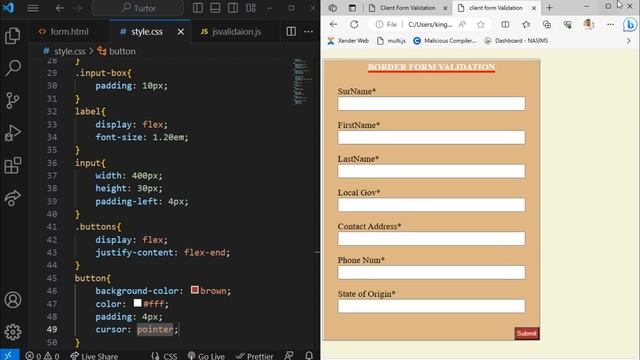The width and height of the screenshot is (640, 360).
Task: Open the #fff color swatch picker
Action: 138,303
